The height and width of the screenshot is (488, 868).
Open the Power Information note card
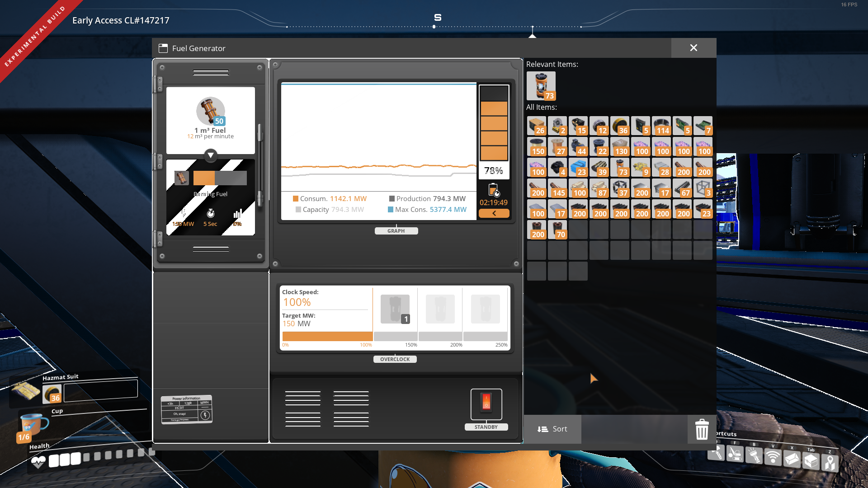coord(186,409)
